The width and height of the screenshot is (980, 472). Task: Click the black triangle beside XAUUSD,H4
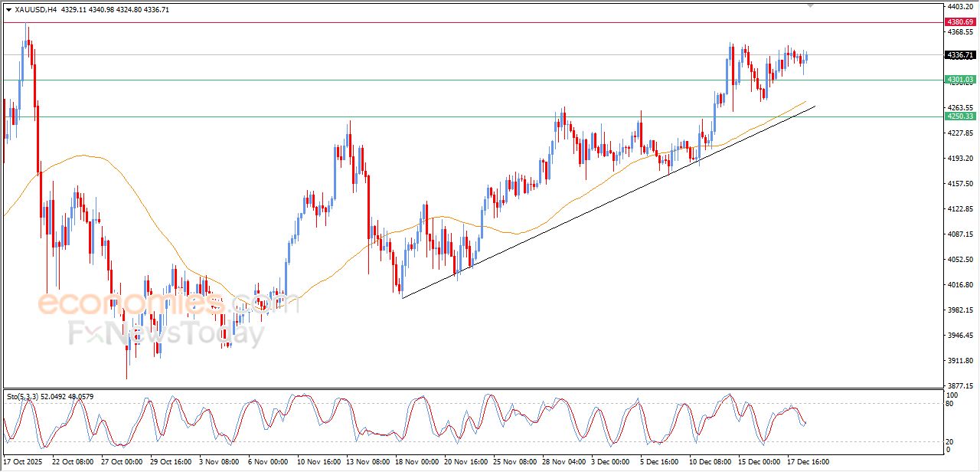point(8,10)
